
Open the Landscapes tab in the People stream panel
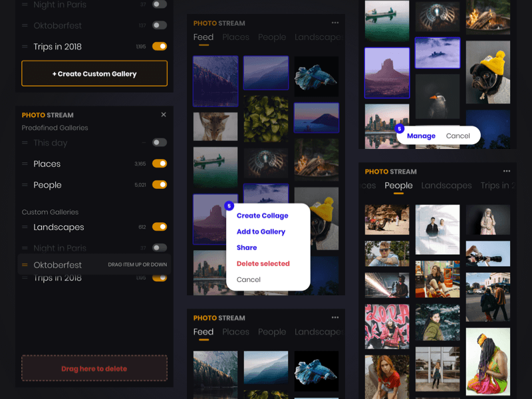446,186
